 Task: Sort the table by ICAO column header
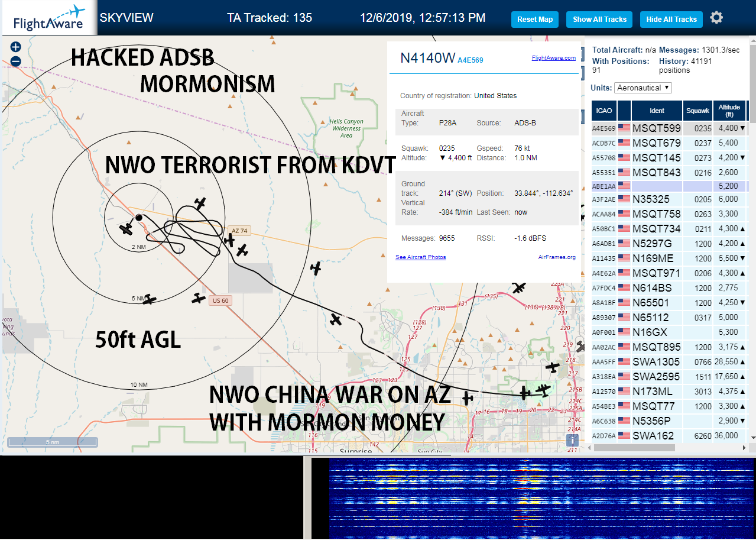click(x=604, y=111)
